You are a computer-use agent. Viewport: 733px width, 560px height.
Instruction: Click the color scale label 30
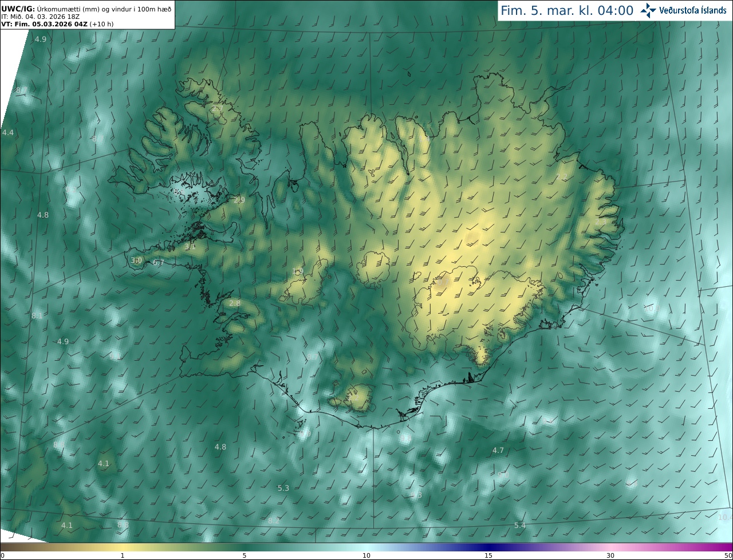click(x=610, y=555)
